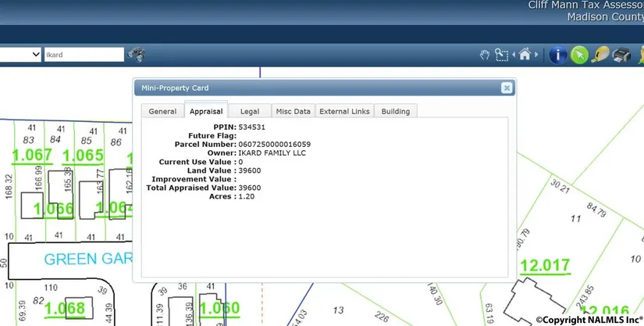Image resolution: width=644 pixels, height=326 pixels.
Task: Go to the home map extent
Action: coord(525,55)
